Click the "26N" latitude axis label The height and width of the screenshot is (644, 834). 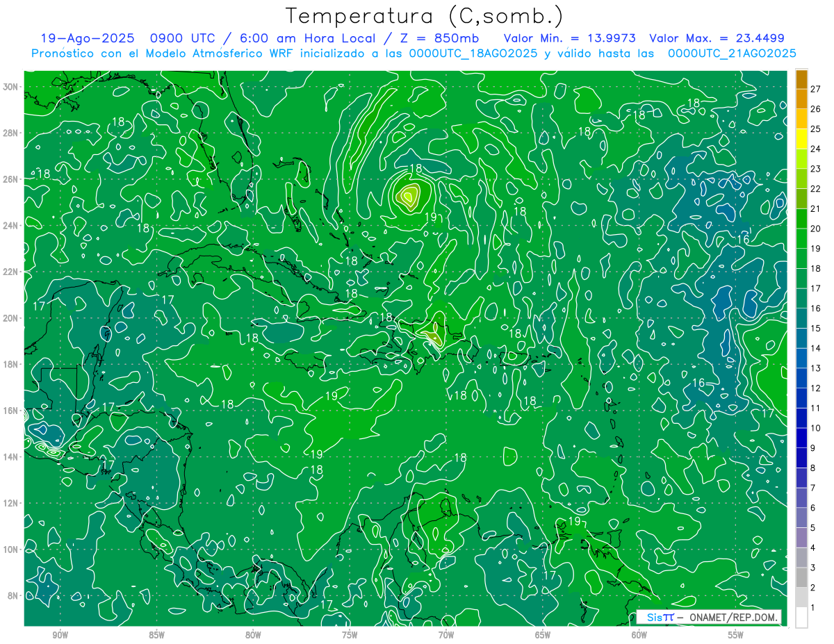point(11,179)
